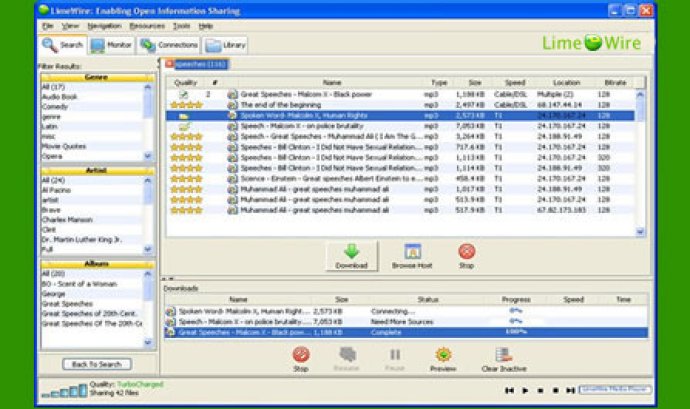Viewport: 690px width, 409px height.
Task: Sort downloads by Status column header
Action: [427, 299]
